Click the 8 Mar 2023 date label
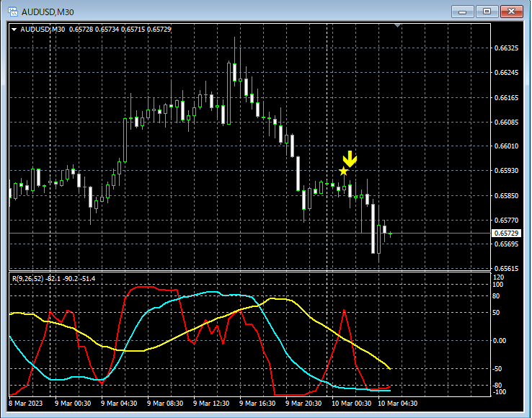Viewport: 532px width, 418px height. [25, 404]
